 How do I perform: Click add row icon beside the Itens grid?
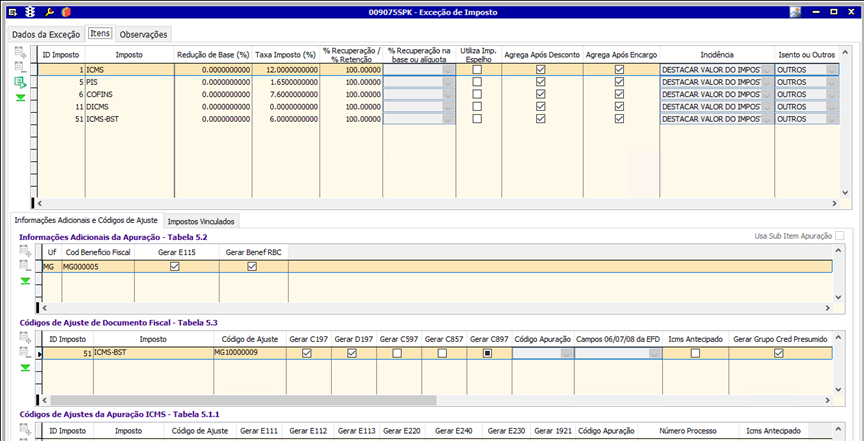click(20, 50)
